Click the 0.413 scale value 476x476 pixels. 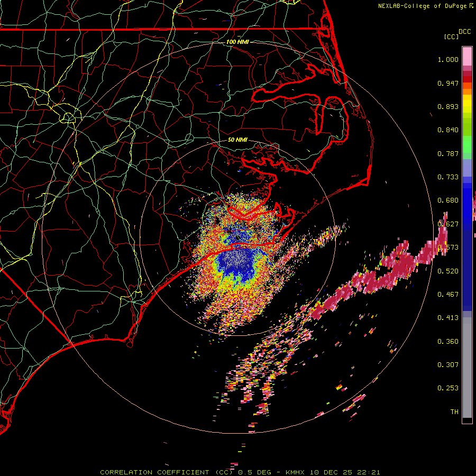click(x=448, y=318)
